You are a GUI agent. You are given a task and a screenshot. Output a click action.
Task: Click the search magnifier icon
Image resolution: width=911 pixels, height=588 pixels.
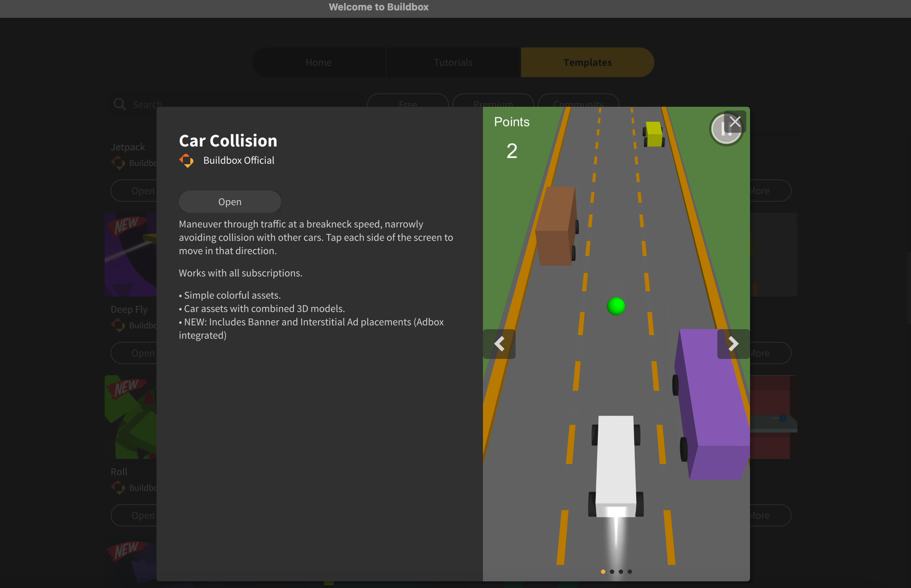(x=119, y=104)
